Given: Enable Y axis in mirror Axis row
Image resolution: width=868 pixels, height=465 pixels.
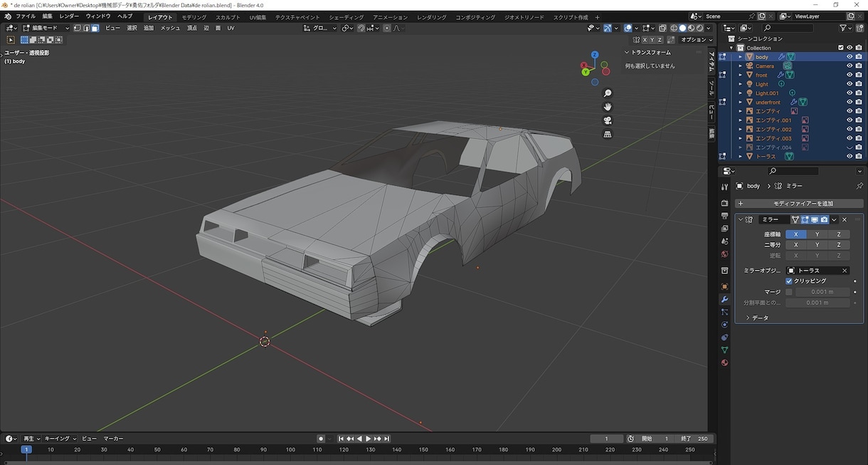Looking at the screenshot, I should coord(817,234).
